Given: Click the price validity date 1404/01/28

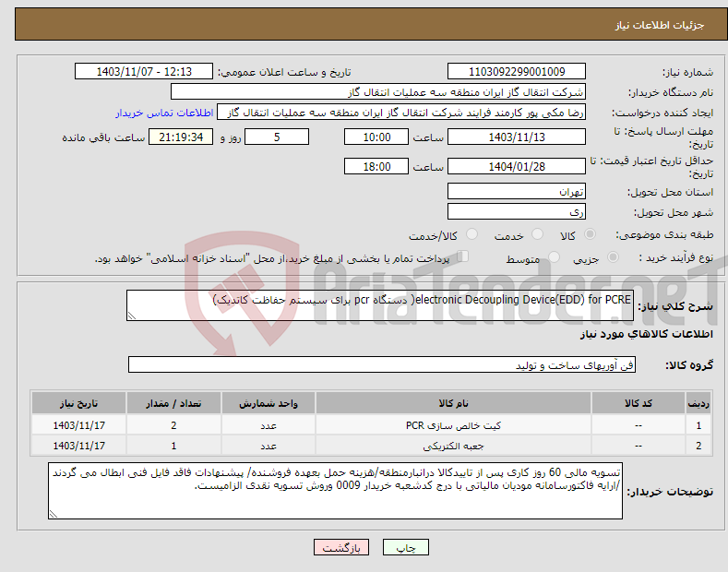Looking at the screenshot, I should coord(517,166).
